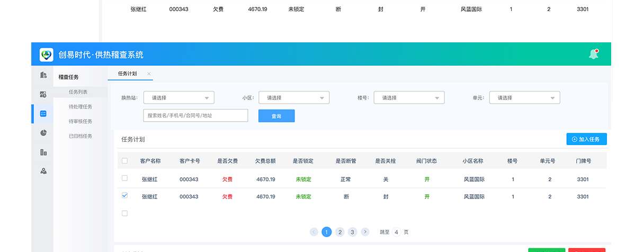
Task: Go to previous page arrow
Action: 314,232
